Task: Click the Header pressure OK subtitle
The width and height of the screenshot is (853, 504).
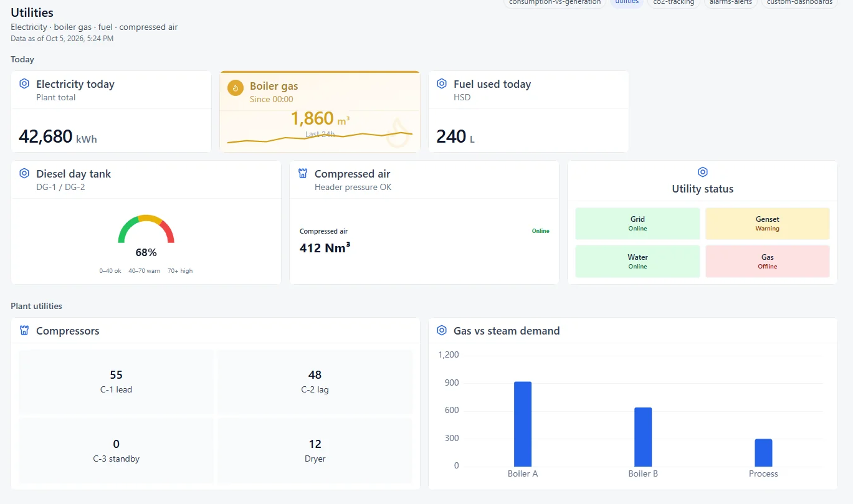Action: click(x=353, y=187)
